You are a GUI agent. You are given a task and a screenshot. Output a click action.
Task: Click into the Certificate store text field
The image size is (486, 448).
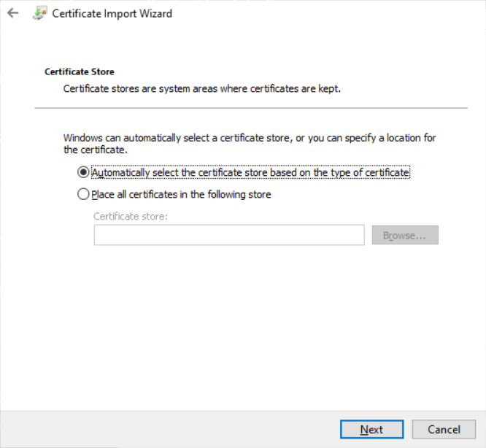point(228,235)
